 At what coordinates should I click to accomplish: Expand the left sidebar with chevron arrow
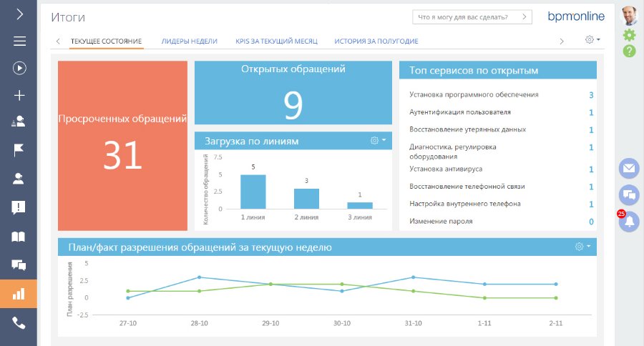[19, 14]
